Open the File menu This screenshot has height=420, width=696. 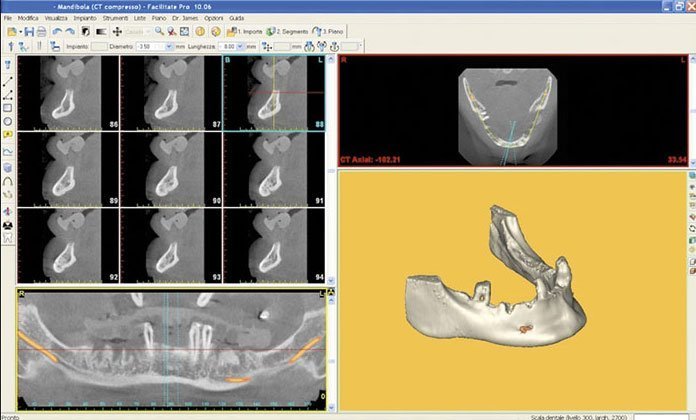click(8, 18)
